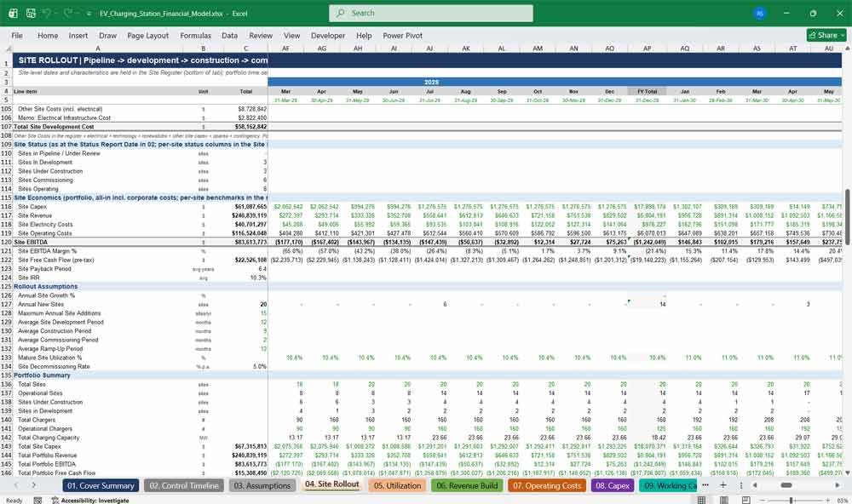852x504 pixels.
Task: Open the File menu
Action: click(x=17, y=35)
